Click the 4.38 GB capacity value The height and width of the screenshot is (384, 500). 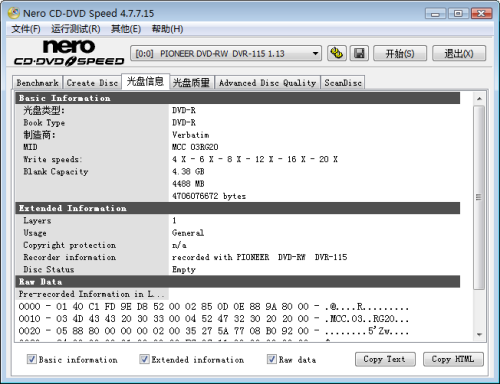[x=188, y=171]
